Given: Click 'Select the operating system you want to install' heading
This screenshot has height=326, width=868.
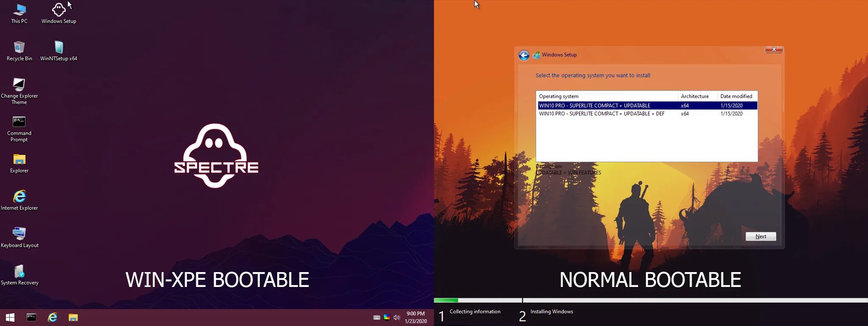Looking at the screenshot, I should click(x=593, y=76).
